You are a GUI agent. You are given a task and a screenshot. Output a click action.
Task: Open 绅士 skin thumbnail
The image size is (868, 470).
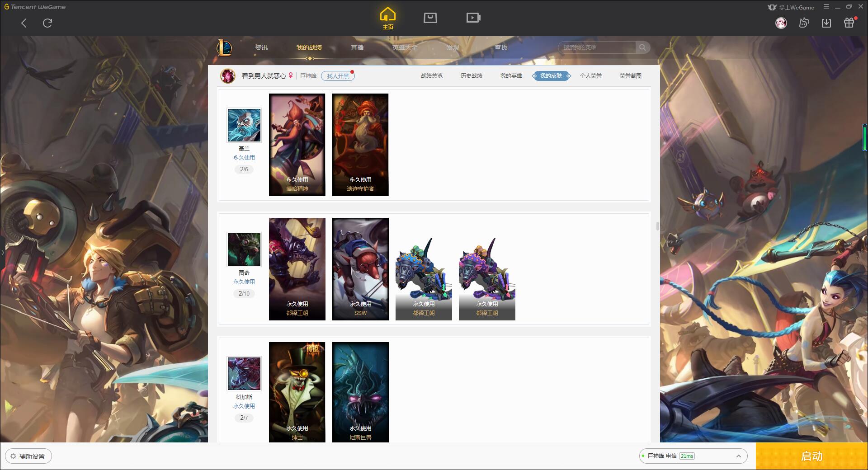297,392
